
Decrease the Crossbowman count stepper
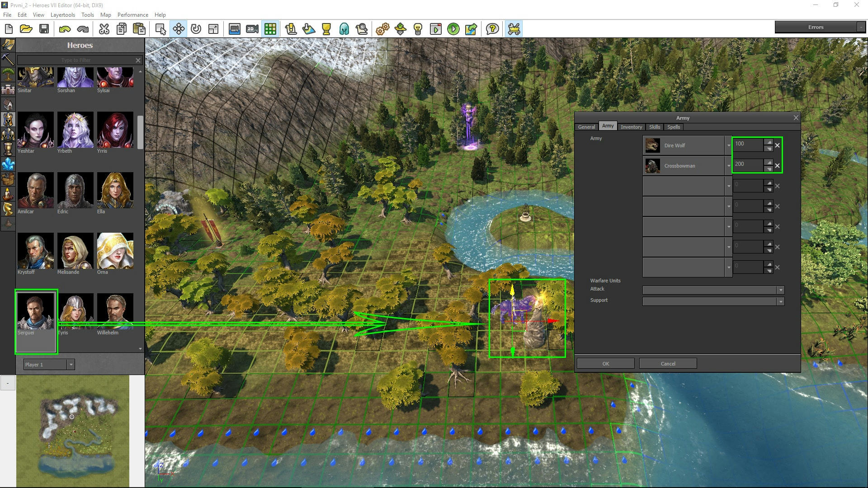tap(769, 169)
